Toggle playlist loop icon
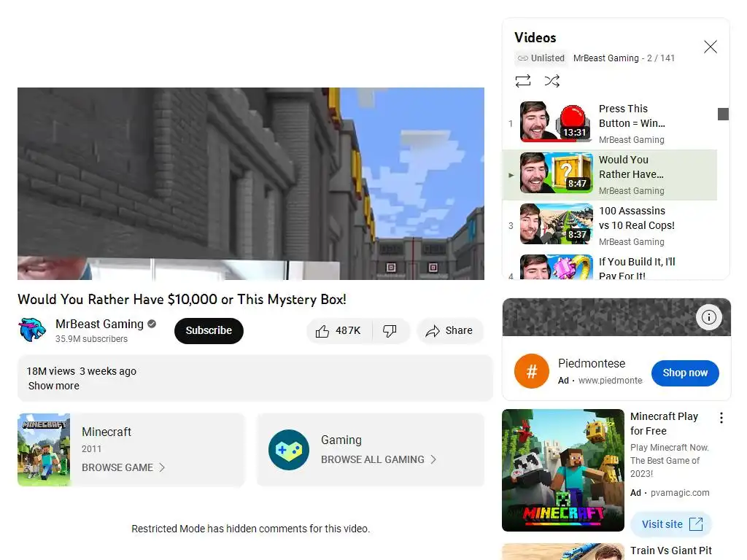 click(522, 81)
